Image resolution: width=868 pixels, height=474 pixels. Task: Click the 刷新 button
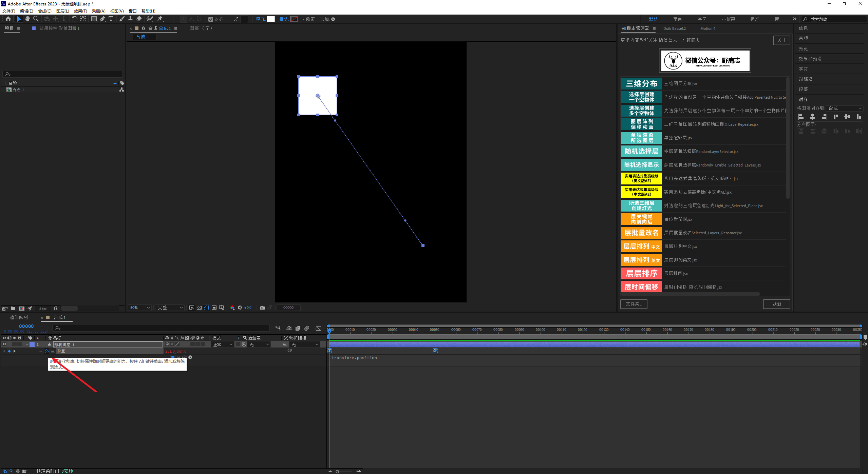point(776,304)
